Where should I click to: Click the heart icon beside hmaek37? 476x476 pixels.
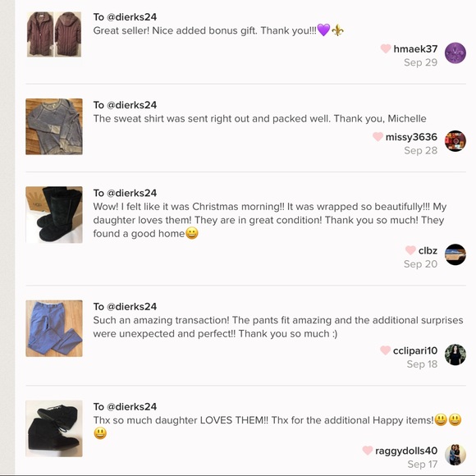click(x=386, y=48)
